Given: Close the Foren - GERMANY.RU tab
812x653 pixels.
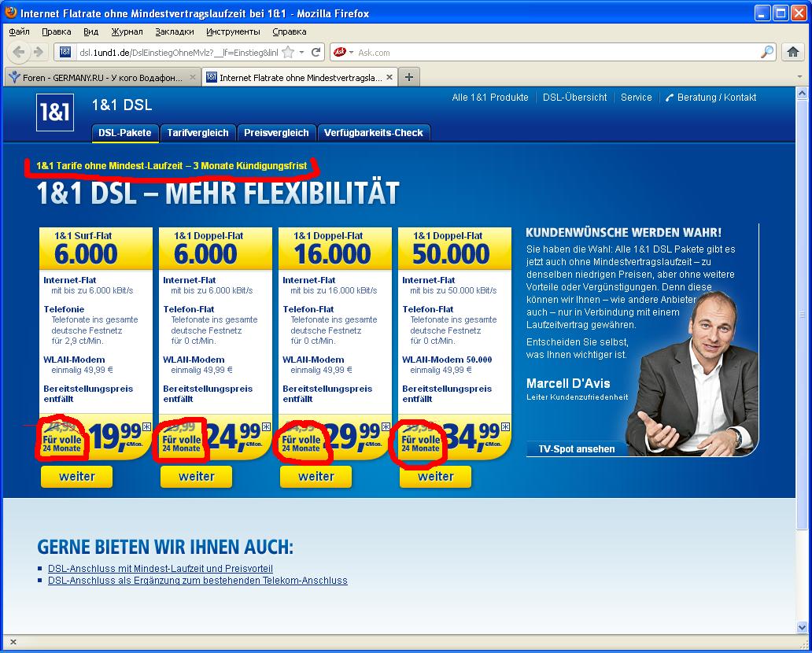Looking at the screenshot, I should click(x=192, y=77).
